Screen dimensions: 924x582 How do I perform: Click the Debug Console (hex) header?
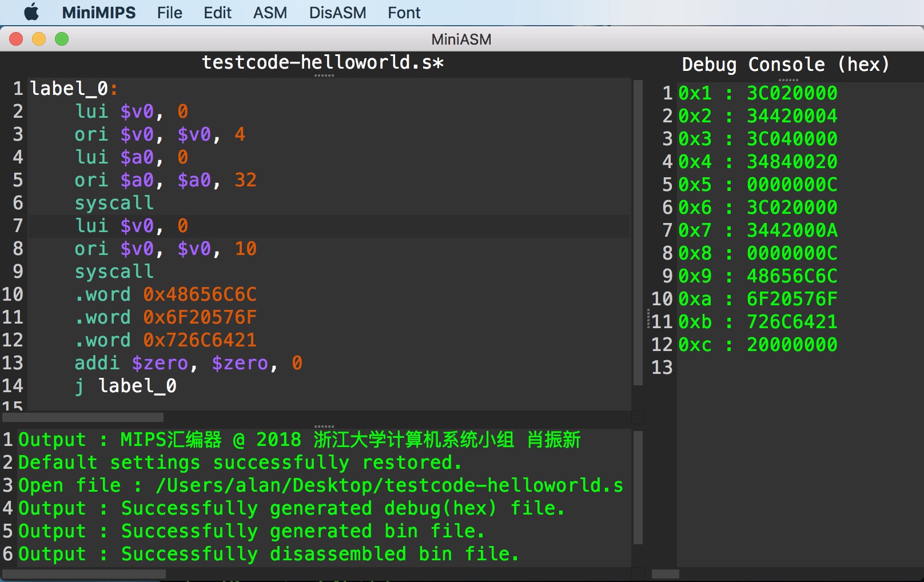click(x=786, y=65)
